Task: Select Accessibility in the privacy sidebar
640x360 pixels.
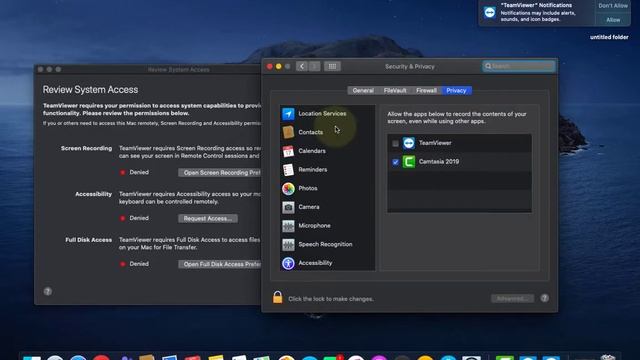Action: [x=327, y=263]
